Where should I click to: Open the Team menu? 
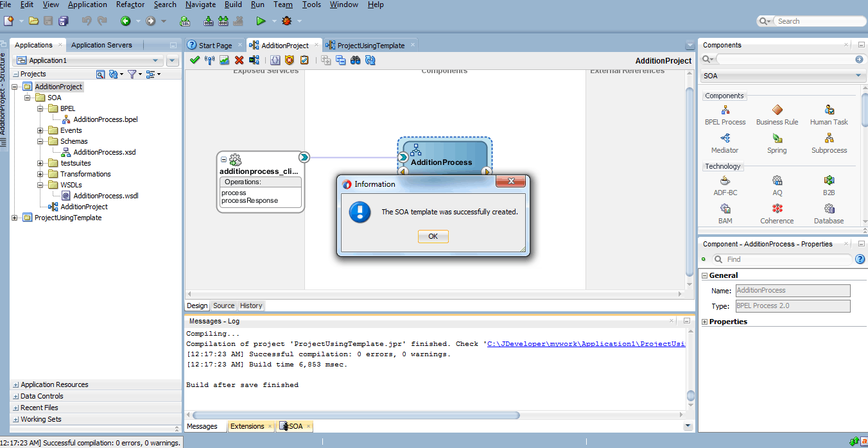click(283, 4)
